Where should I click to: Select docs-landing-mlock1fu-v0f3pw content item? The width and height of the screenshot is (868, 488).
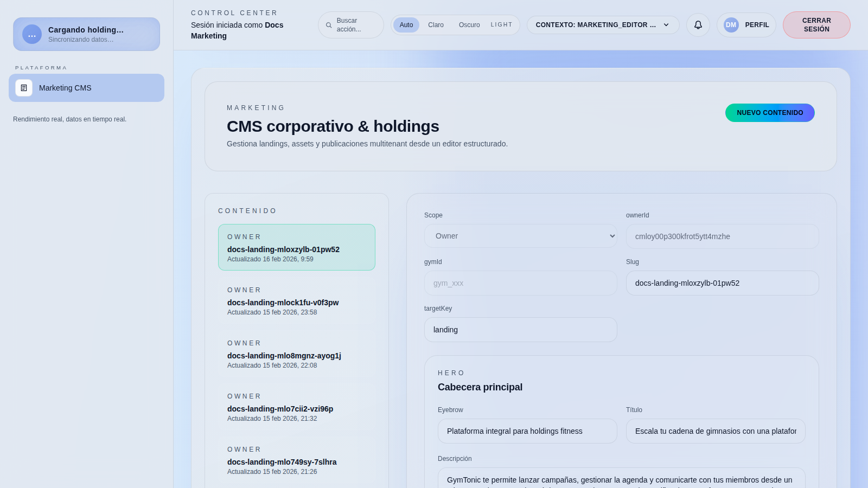pyautogui.click(x=296, y=301)
